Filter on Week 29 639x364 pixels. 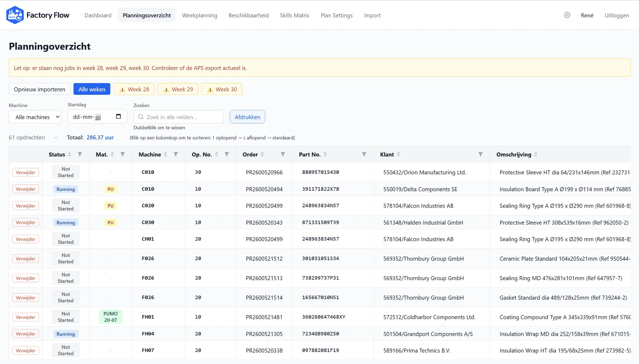pyautogui.click(x=178, y=89)
